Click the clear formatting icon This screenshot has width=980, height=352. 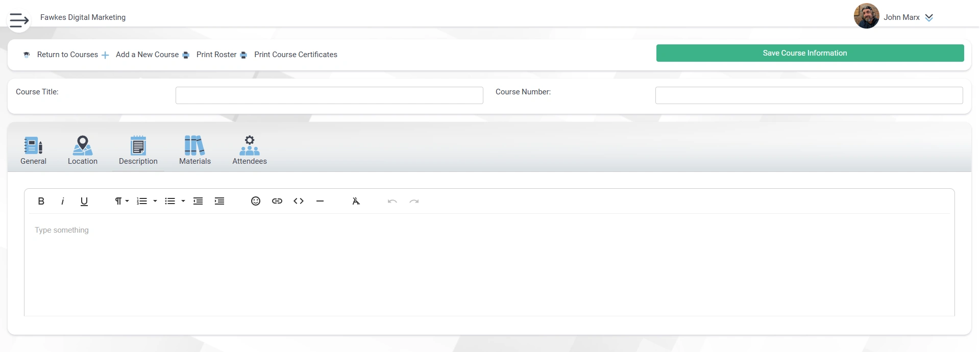(x=356, y=201)
